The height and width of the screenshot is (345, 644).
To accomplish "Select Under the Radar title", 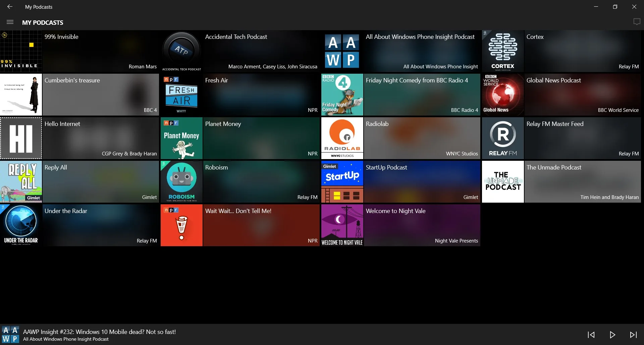I will (x=66, y=211).
